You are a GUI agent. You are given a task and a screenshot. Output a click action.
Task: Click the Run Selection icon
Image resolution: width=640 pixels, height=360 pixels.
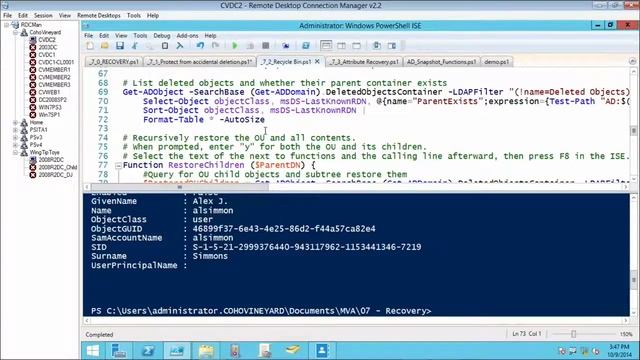coord(250,46)
